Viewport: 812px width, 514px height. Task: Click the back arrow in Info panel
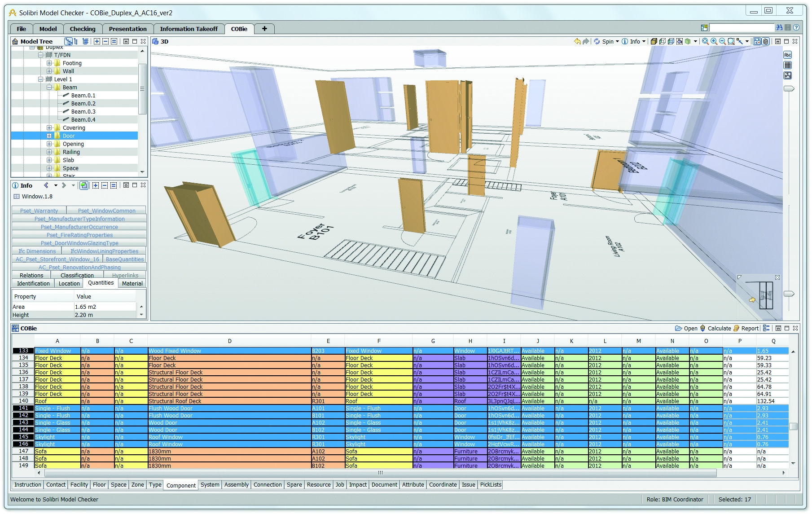pos(46,185)
